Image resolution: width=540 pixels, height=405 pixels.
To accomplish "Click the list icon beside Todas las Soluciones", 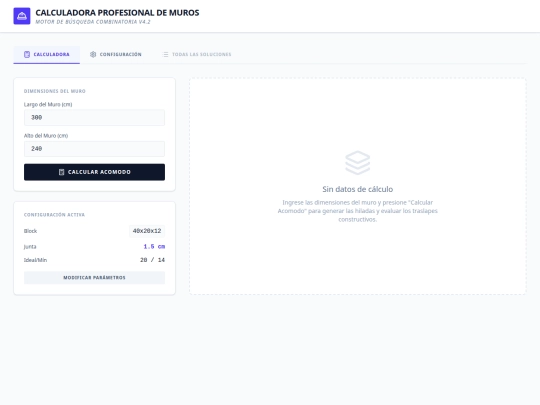I will click(165, 54).
